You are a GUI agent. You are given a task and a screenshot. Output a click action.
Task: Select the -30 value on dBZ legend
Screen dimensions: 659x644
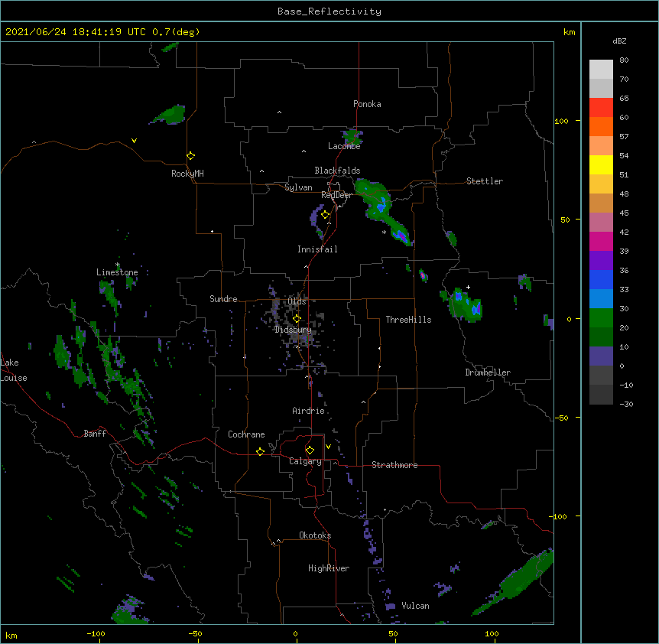(x=626, y=404)
